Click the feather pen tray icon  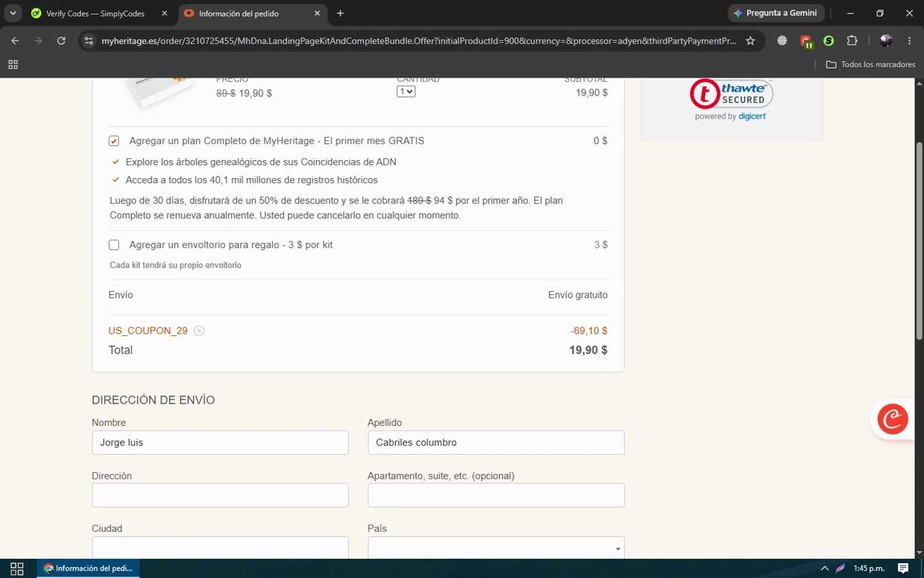(x=840, y=568)
